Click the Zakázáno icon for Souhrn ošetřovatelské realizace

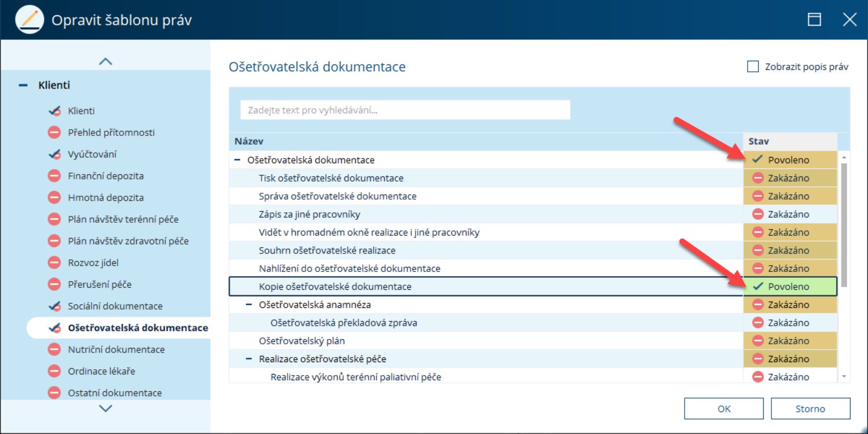tap(758, 251)
